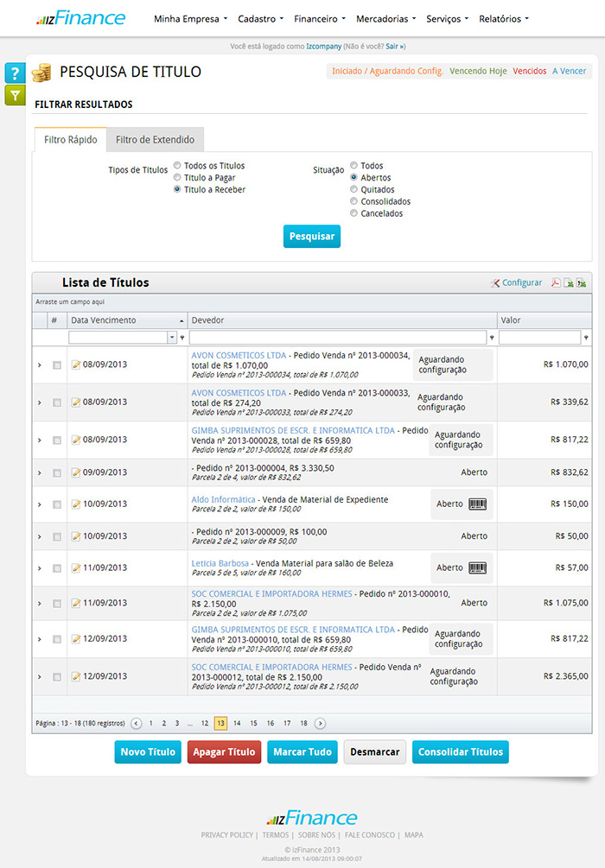Click the barcode icon on Aldo Informática row
Image resolution: width=605 pixels, height=868 pixels.
(x=477, y=504)
